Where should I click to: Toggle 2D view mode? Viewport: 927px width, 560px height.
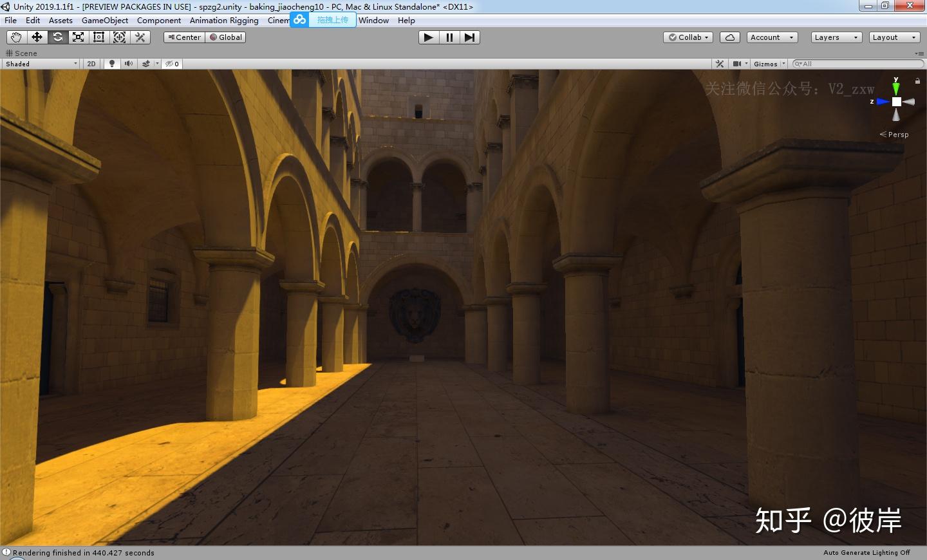pyautogui.click(x=91, y=64)
